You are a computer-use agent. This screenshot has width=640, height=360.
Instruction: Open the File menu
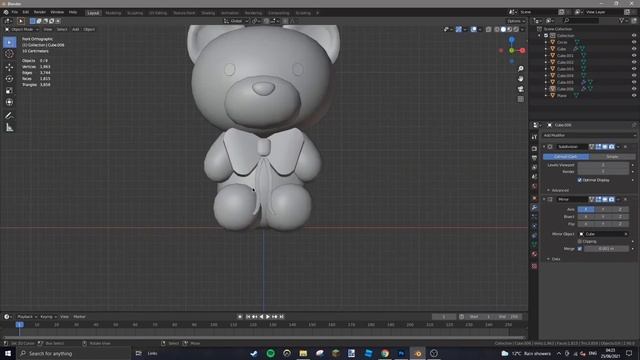coord(15,12)
